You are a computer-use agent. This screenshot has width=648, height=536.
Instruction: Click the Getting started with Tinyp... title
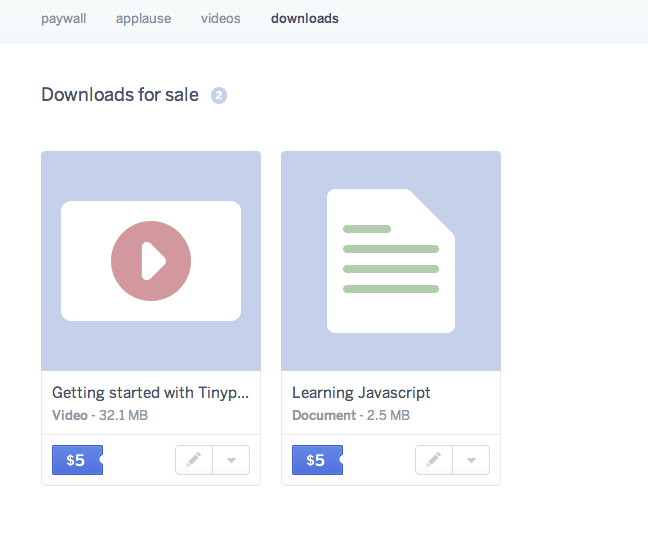pos(150,393)
